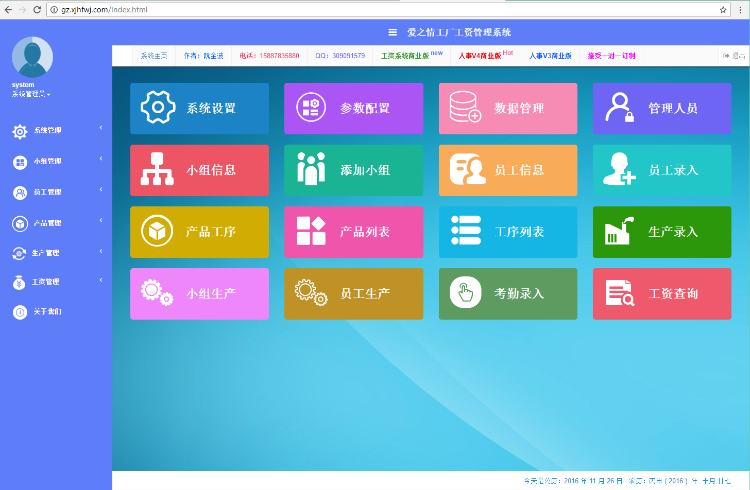This screenshot has width=750, height=490.
Task: Open the 员工录入 add-user tile
Action: click(x=662, y=170)
